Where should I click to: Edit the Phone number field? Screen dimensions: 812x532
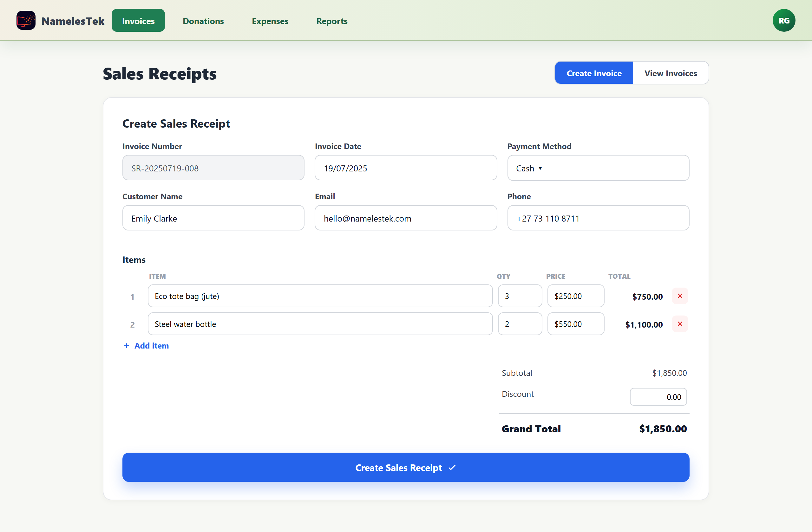(x=598, y=218)
